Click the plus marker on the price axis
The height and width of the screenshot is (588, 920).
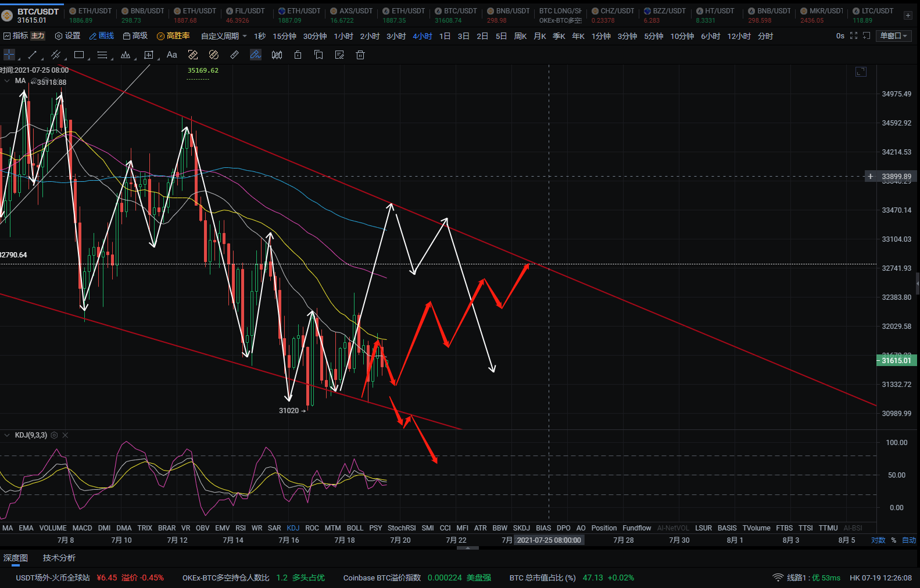(x=871, y=176)
